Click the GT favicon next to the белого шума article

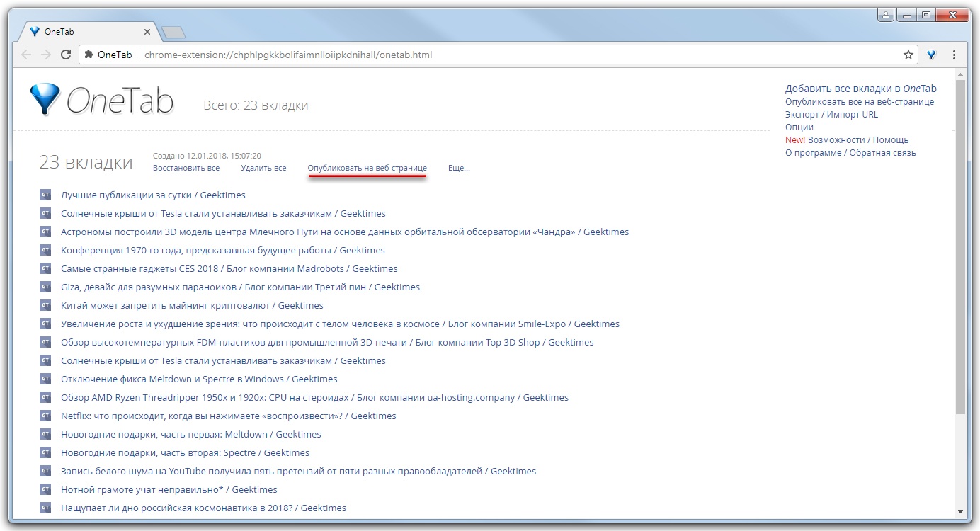click(45, 471)
